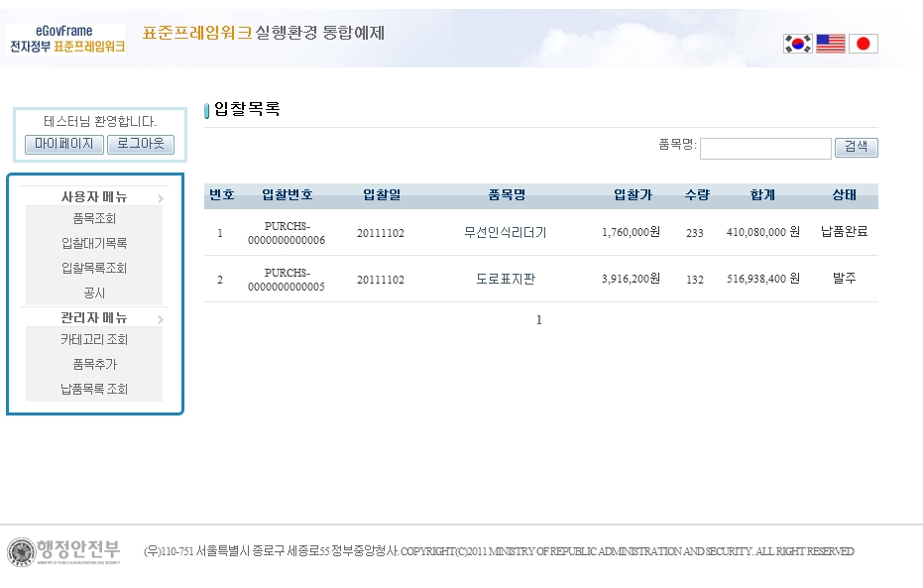Open 품목추가 in admin menu

(x=94, y=365)
